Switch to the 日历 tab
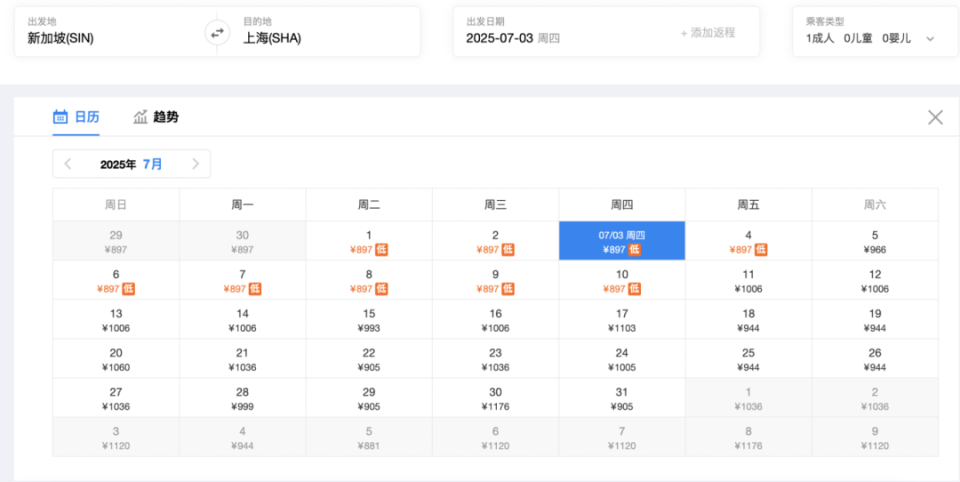The image size is (960, 482). tap(76, 117)
